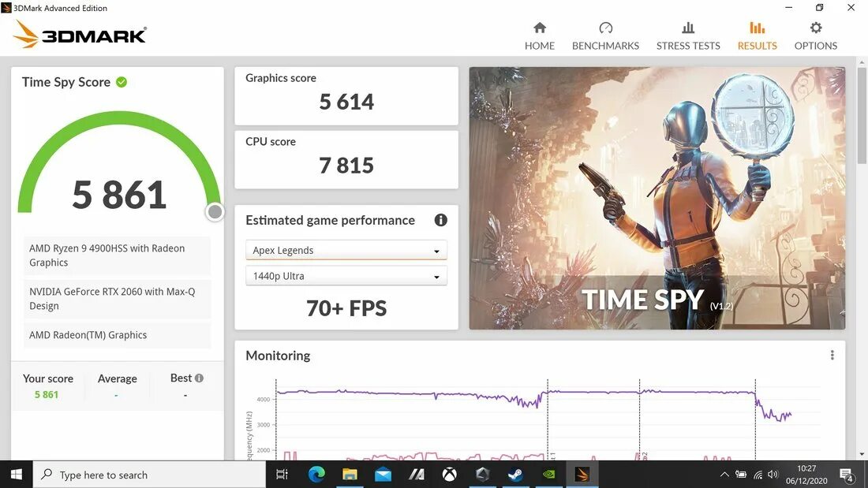Open Armoury Crate slash icon in taskbar
The height and width of the screenshot is (488, 868).
(x=417, y=475)
